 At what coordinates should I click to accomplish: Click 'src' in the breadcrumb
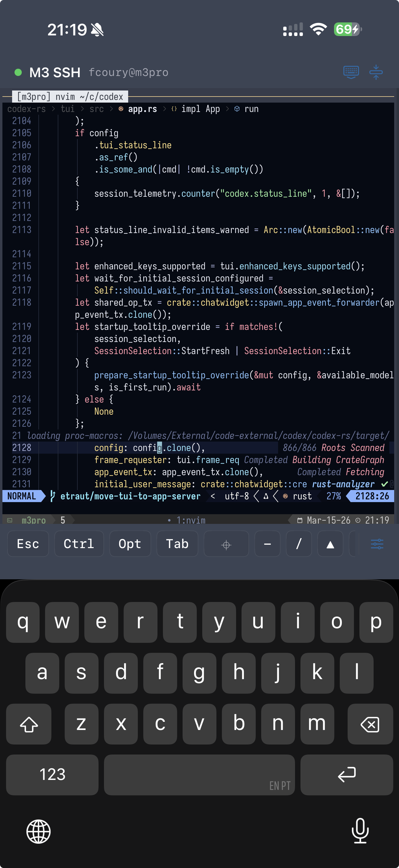pyautogui.click(x=96, y=109)
